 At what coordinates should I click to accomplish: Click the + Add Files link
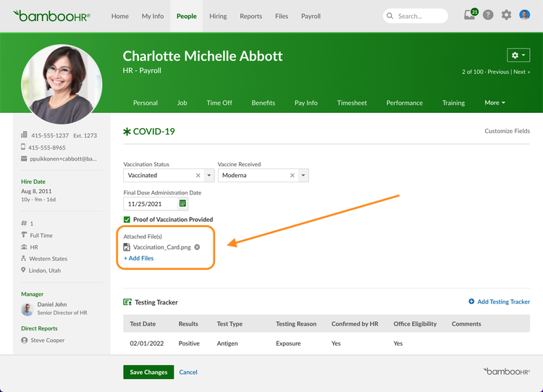[139, 258]
